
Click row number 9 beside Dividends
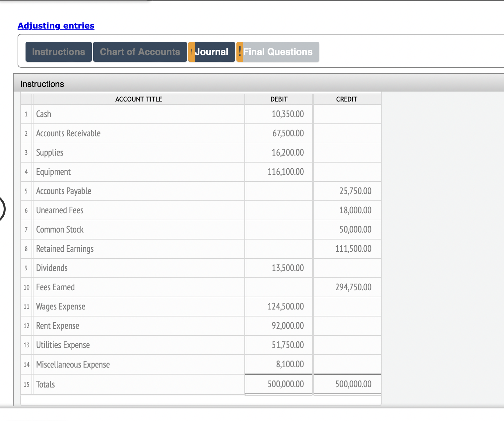(x=26, y=268)
